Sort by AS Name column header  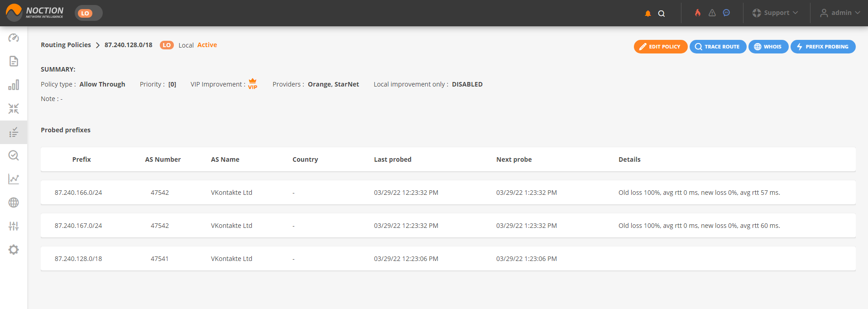(225, 159)
